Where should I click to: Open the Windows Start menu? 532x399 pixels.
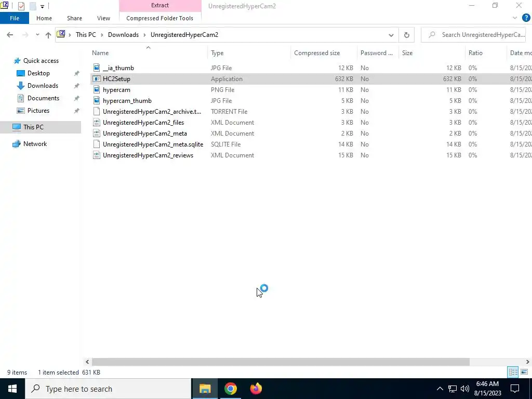12,389
